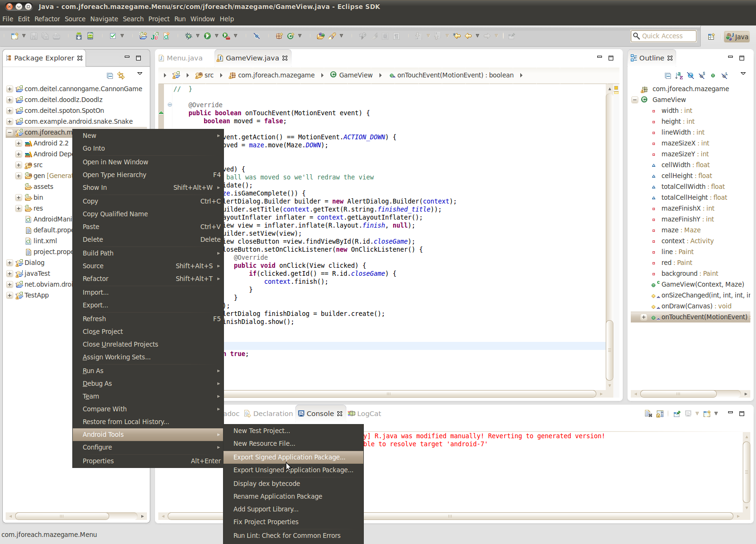
Task: Collapse All in Package Explorer toolbar
Action: tap(110, 76)
